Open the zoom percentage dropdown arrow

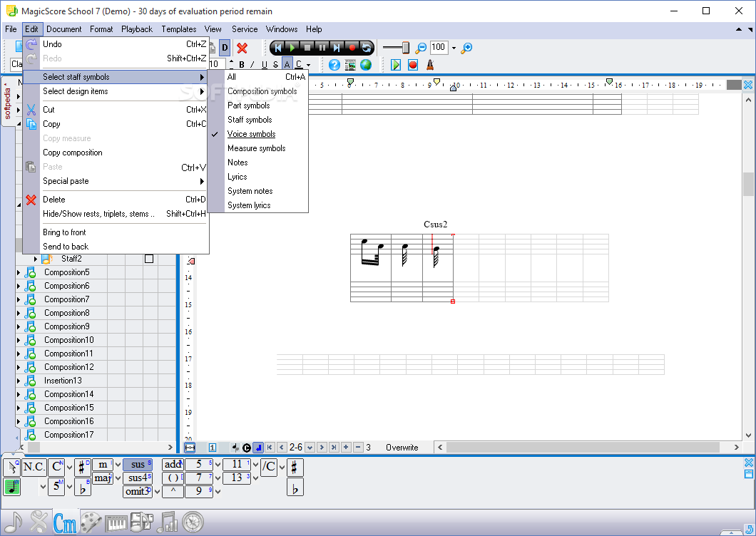454,48
